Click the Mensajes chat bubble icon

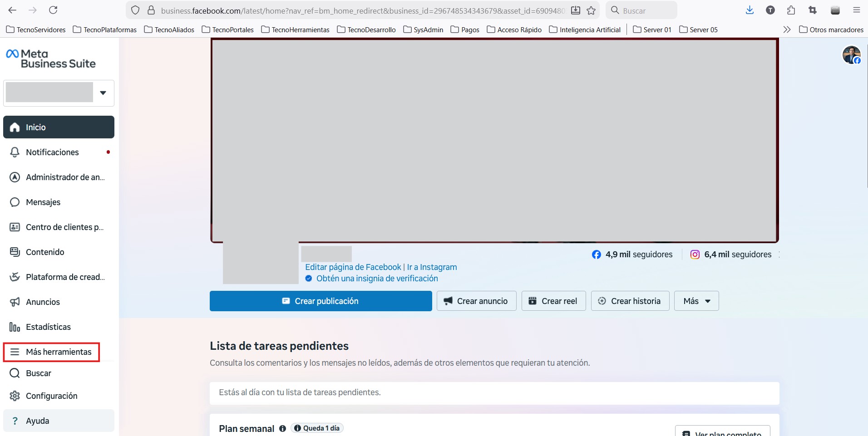tap(15, 202)
